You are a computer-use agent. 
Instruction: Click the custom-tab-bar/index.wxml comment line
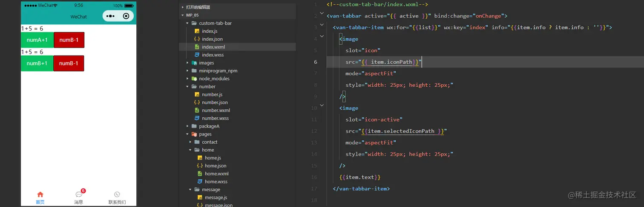coord(377,4)
